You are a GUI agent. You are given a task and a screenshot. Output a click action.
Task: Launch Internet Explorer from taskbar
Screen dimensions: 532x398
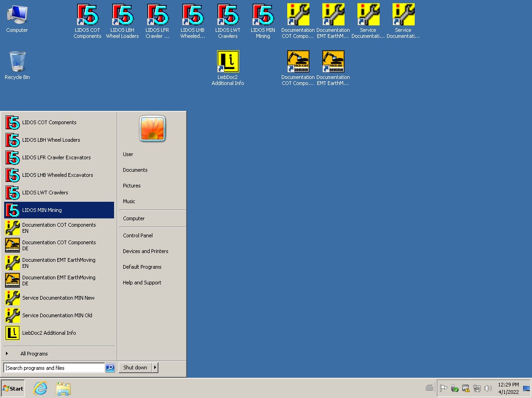click(x=40, y=388)
